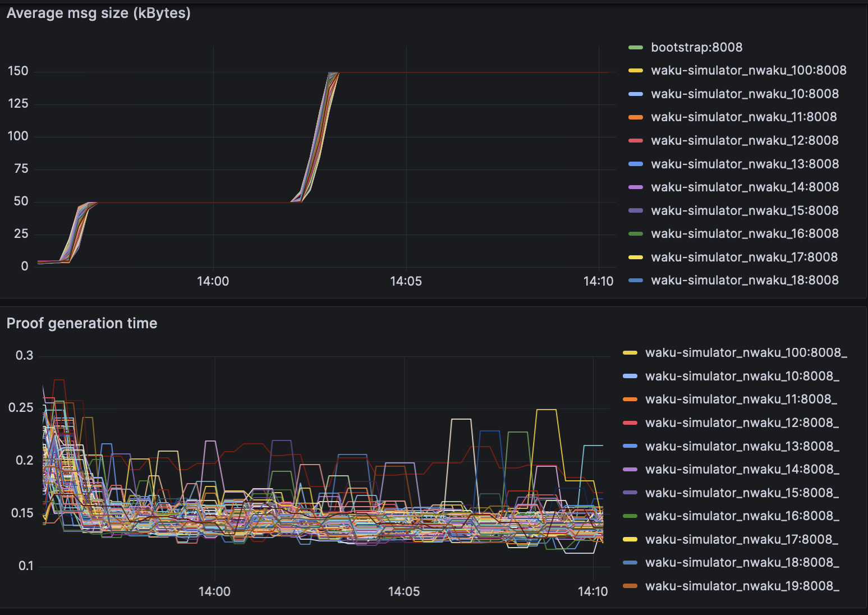The image size is (868, 615).
Task: Toggle nwaku_100 series in Proof generation time legend
Action: (746, 353)
